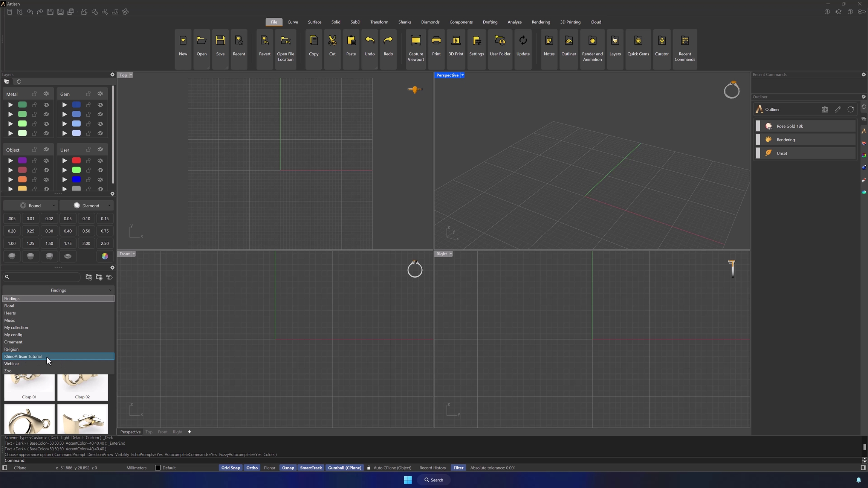The height and width of the screenshot is (488, 868).
Task: Open the Diamond material dropdown
Action: 87,206
